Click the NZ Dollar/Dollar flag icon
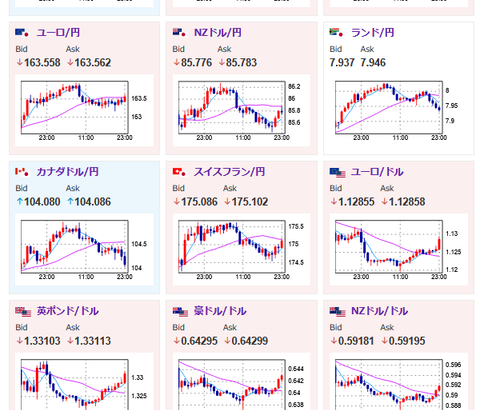 click(337, 312)
